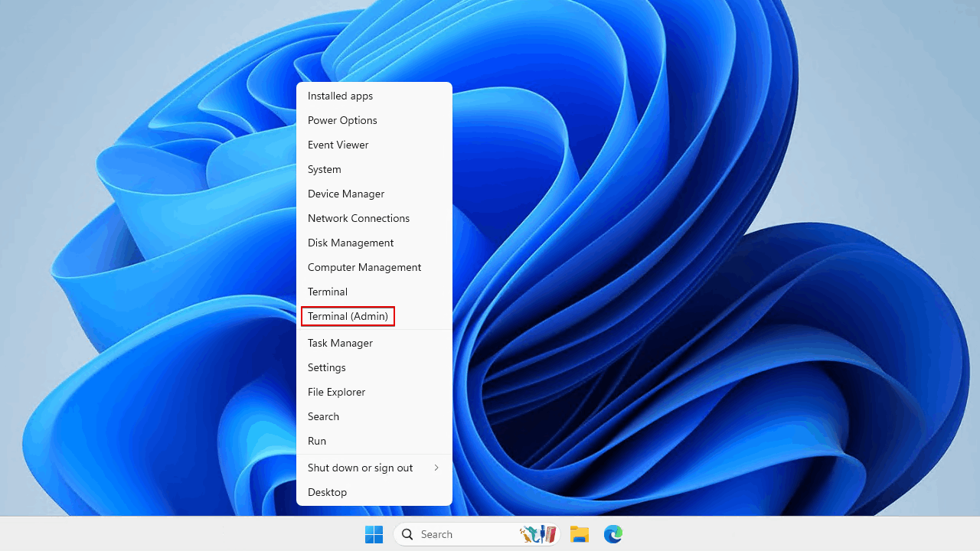Click Desktop at the menu bottom
Screen dimensions: 980x551
[x=327, y=492]
